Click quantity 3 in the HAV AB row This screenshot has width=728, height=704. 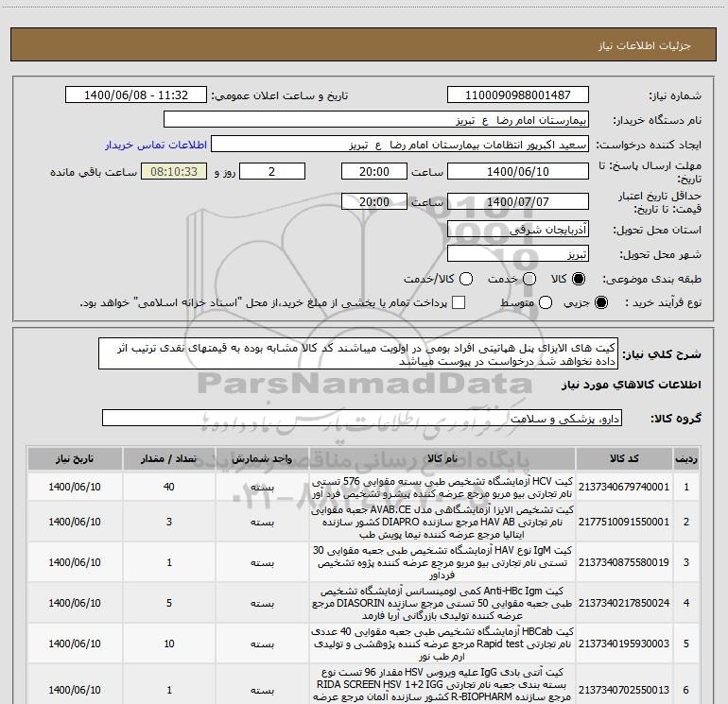point(169,522)
